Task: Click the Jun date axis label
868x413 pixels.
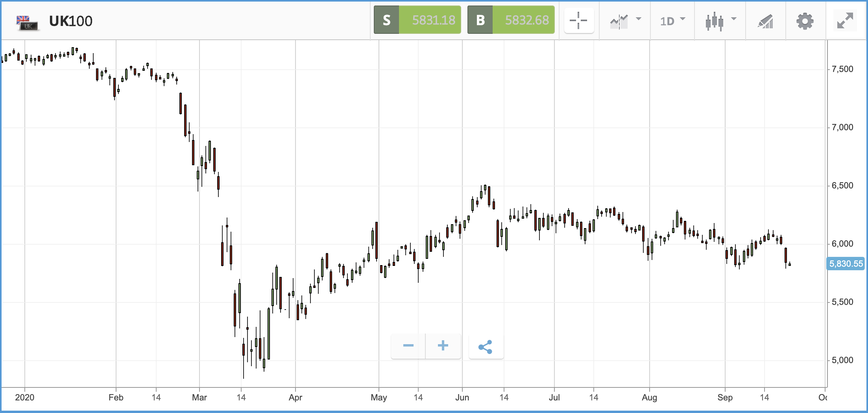Action: (462, 397)
